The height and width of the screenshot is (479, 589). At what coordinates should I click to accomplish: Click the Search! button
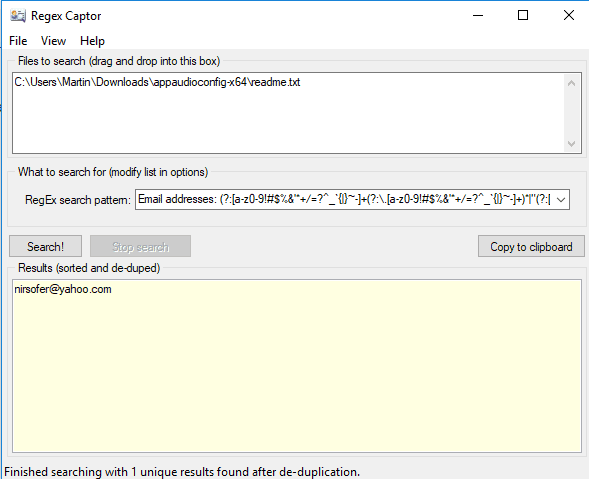[x=45, y=246]
